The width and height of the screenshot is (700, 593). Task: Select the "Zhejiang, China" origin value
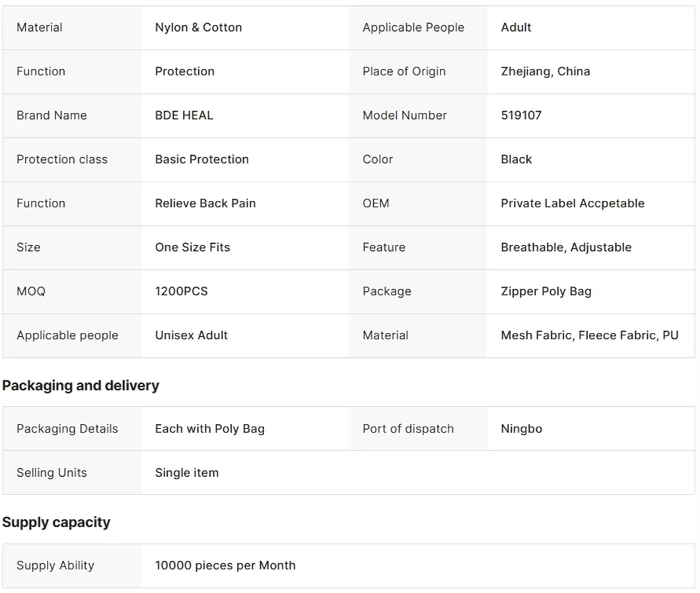545,71
